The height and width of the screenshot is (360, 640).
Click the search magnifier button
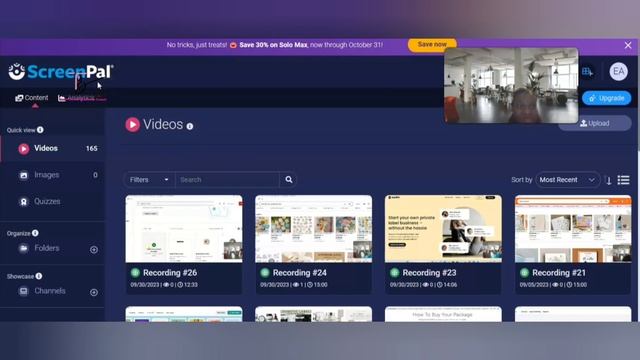(289, 180)
